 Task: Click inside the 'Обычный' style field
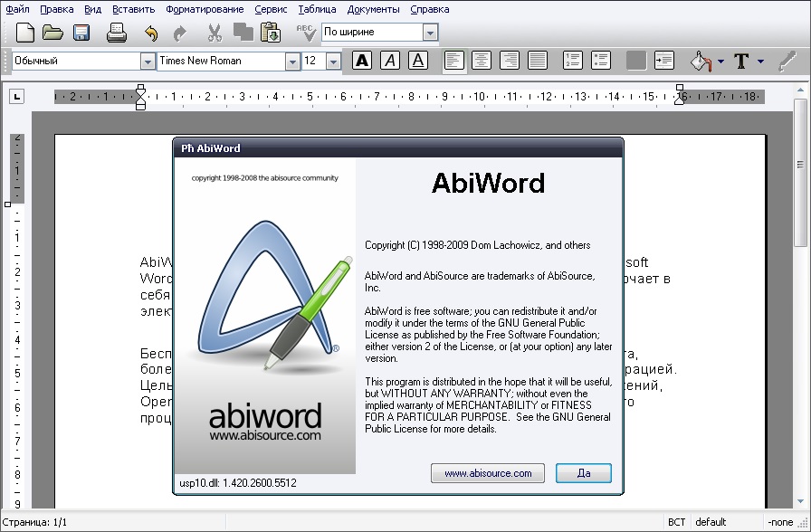pyautogui.click(x=77, y=61)
